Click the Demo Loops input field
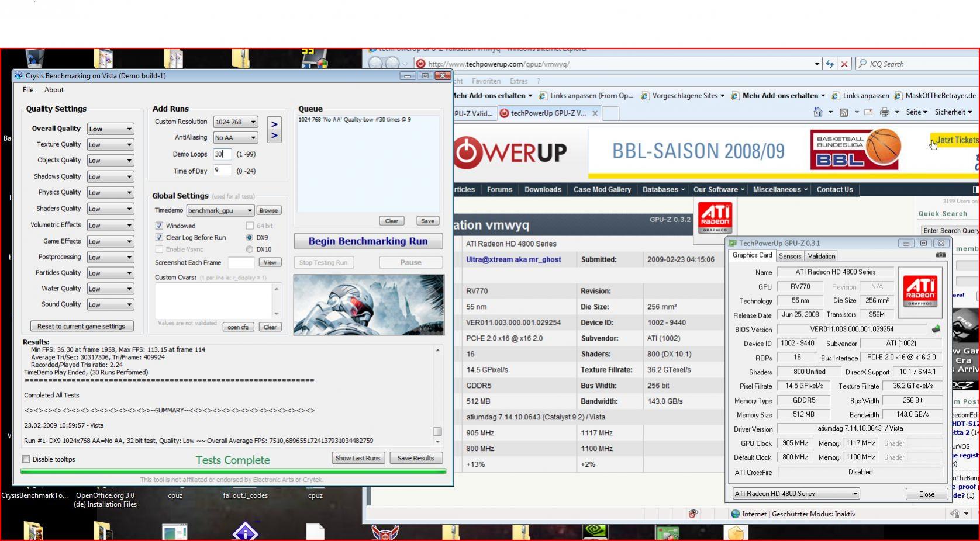 coord(222,154)
